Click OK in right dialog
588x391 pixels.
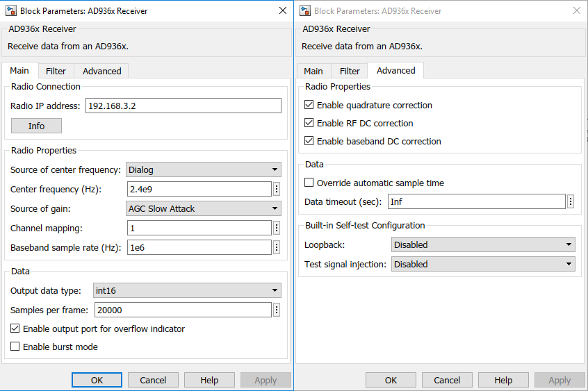point(391,380)
